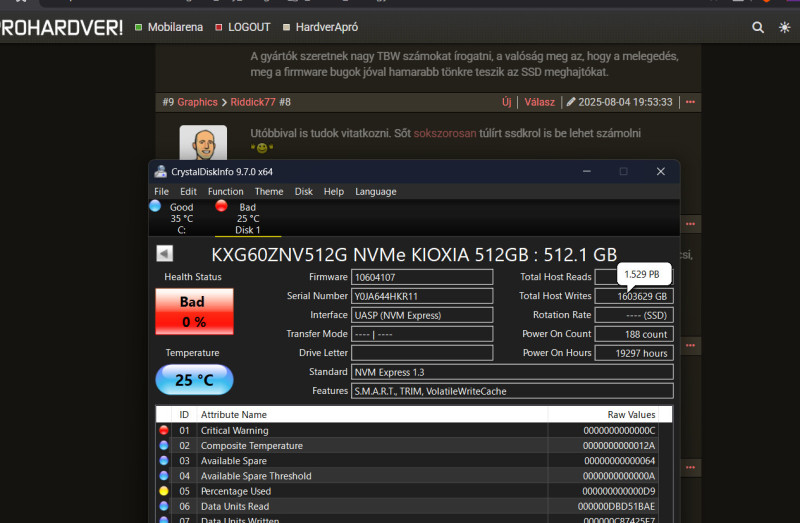The width and height of the screenshot is (800, 523).
Task: Click the Graphics user avatar thumbnail
Action: [x=203, y=142]
